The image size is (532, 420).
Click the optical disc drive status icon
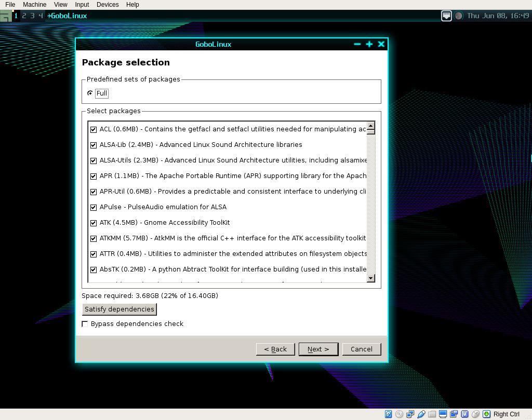coord(399,414)
